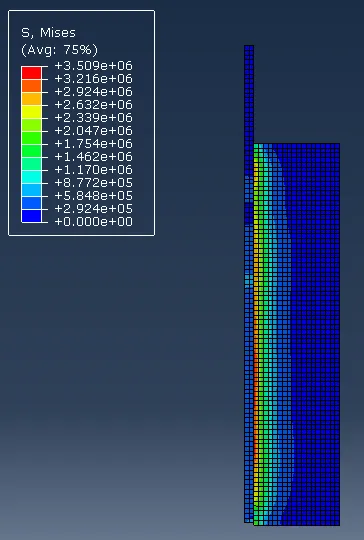The height and width of the screenshot is (540, 364).
Task: Click the legend value +8.772e+05
Action: pos(93,183)
